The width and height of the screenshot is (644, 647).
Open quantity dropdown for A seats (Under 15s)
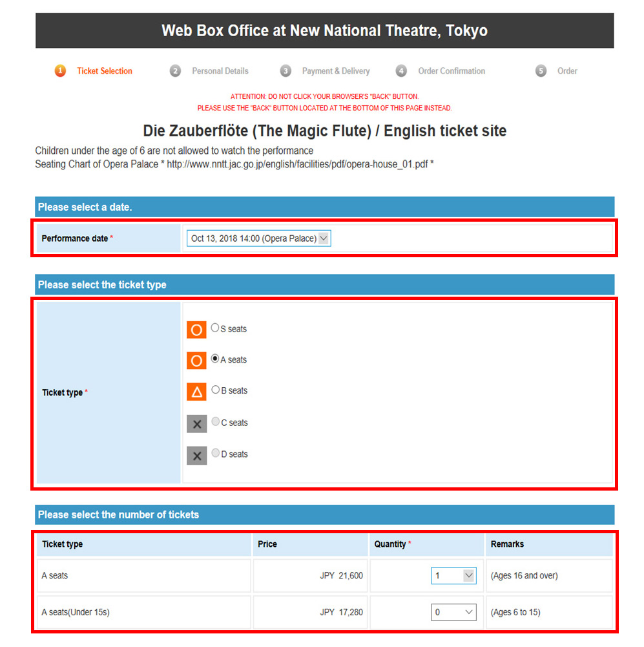pos(453,612)
